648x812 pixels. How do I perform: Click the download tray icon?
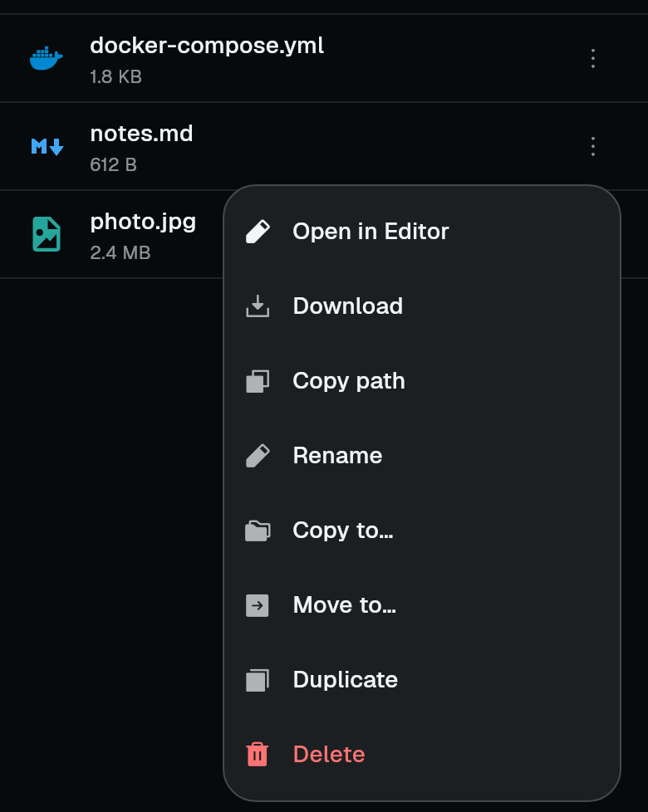click(x=258, y=306)
